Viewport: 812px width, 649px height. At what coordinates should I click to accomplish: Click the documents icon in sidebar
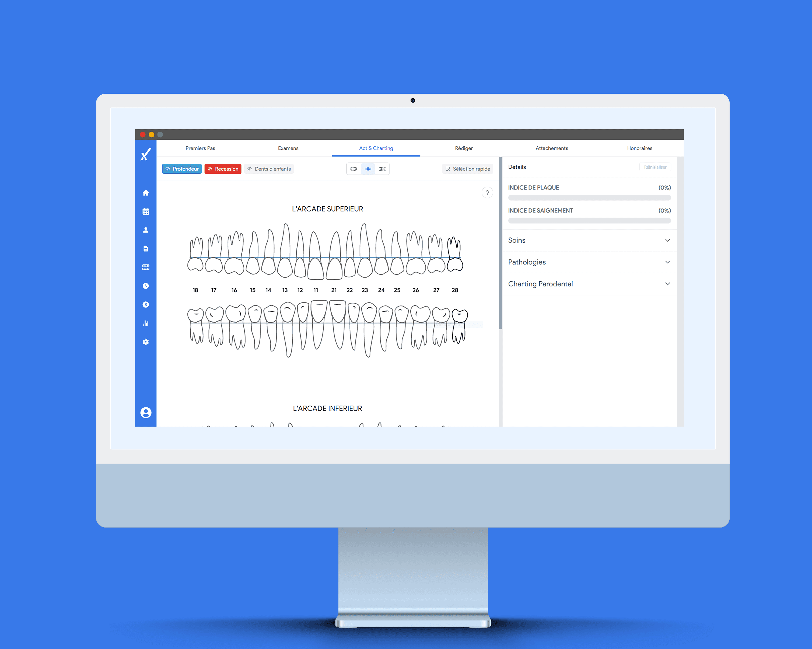click(x=146, y=248)
